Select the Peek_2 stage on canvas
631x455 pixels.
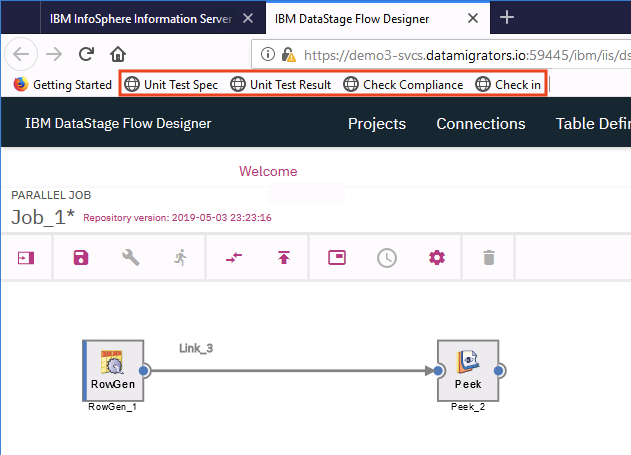click(468, 371)
